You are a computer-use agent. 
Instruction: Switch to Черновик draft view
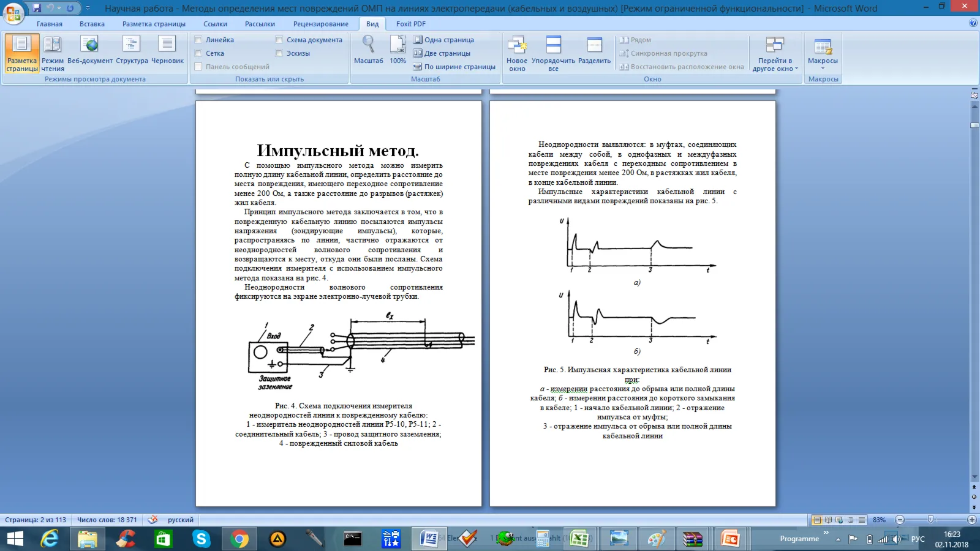click(167, 53)
